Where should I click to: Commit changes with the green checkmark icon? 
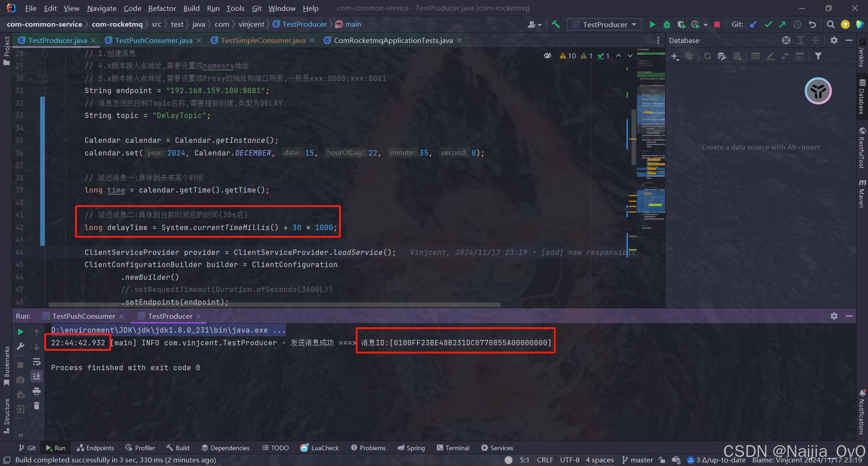[x=768, y=24]
